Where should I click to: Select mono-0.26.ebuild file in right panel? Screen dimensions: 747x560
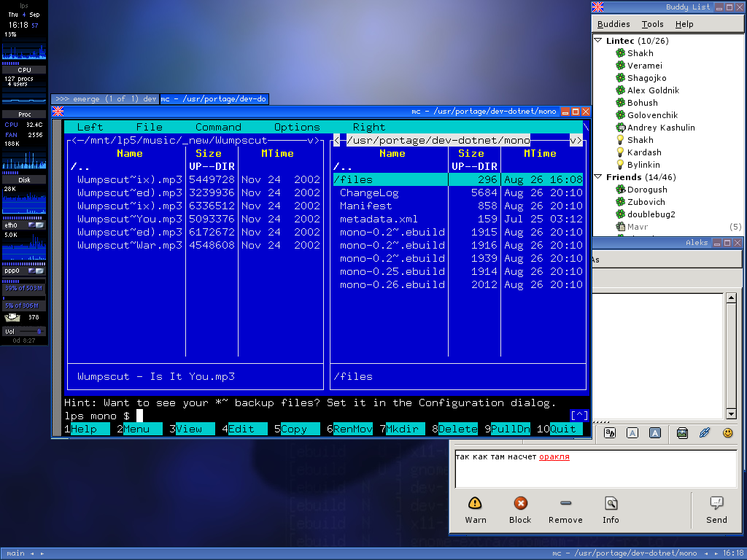point(392,284)
